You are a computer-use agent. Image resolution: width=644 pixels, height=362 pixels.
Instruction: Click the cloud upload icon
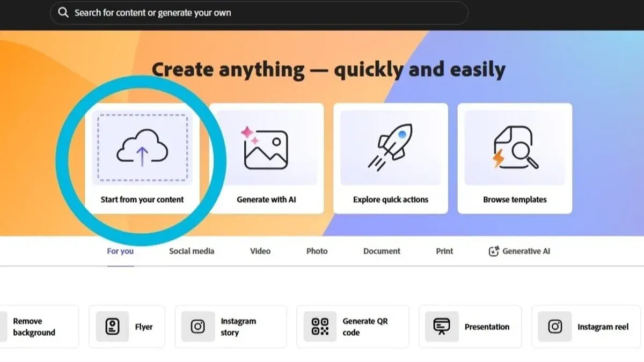142,148
